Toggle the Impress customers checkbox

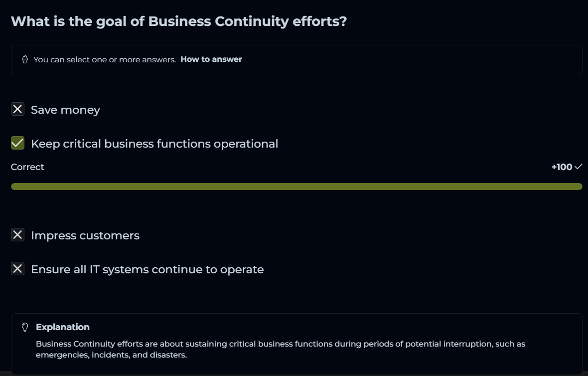pyautogui.click(x=17, y=235)
